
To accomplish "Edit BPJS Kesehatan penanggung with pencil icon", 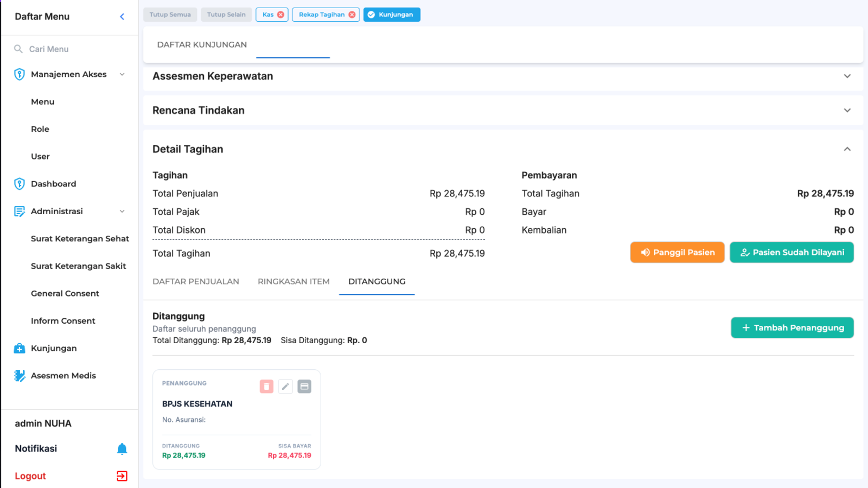I will (285, 387).
